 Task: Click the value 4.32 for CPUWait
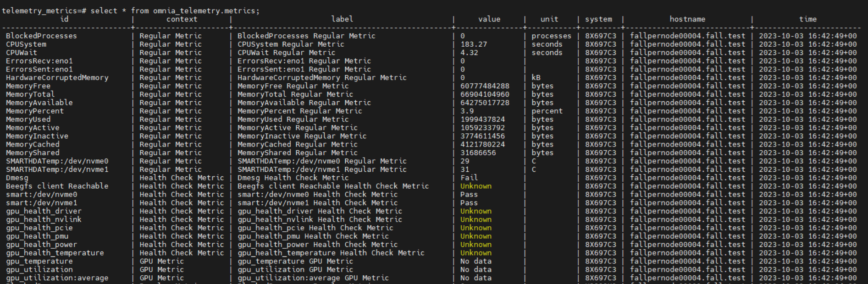click(x=469, y=53)
